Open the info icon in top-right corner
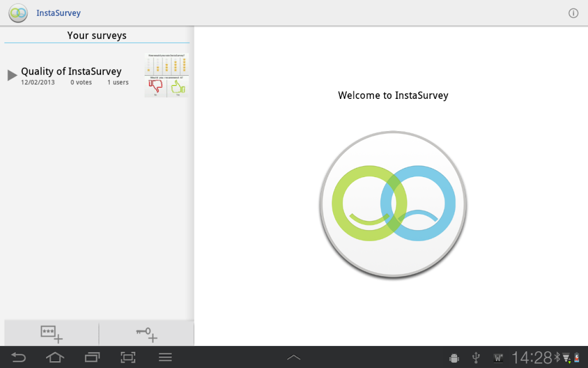Image resolution: width=588 pixels, height=368 pixels. click(x=573, y=13)
